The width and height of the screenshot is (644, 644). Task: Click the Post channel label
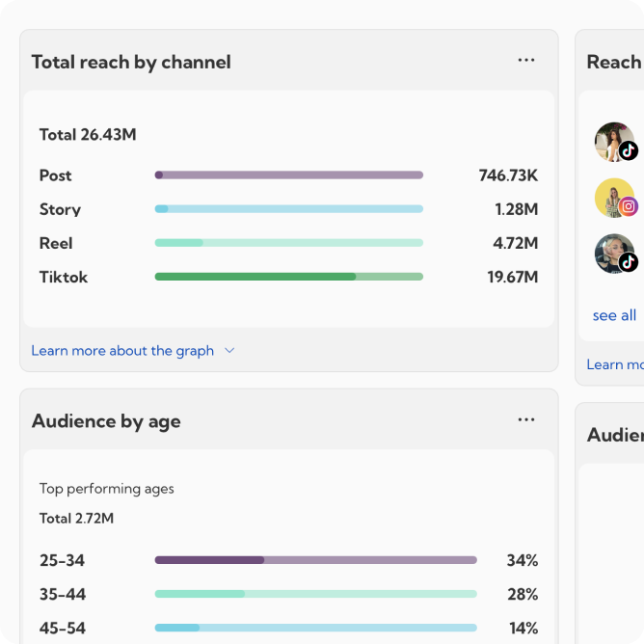56,175
